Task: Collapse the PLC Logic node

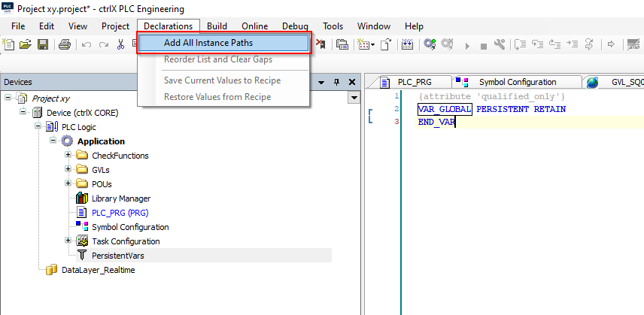Action: coord(38,126)
